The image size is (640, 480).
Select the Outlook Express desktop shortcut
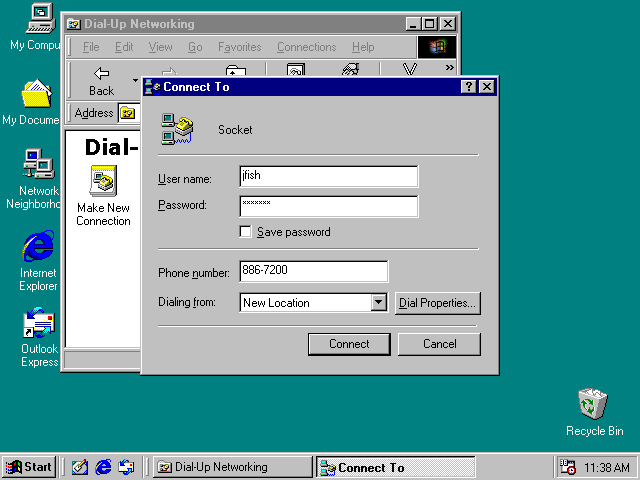coord(39,323)
